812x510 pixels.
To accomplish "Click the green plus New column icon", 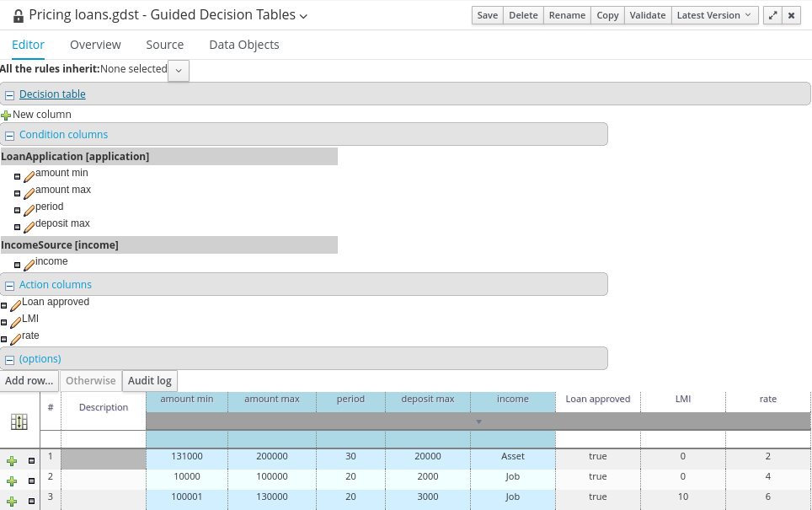I will coord(6,115).
